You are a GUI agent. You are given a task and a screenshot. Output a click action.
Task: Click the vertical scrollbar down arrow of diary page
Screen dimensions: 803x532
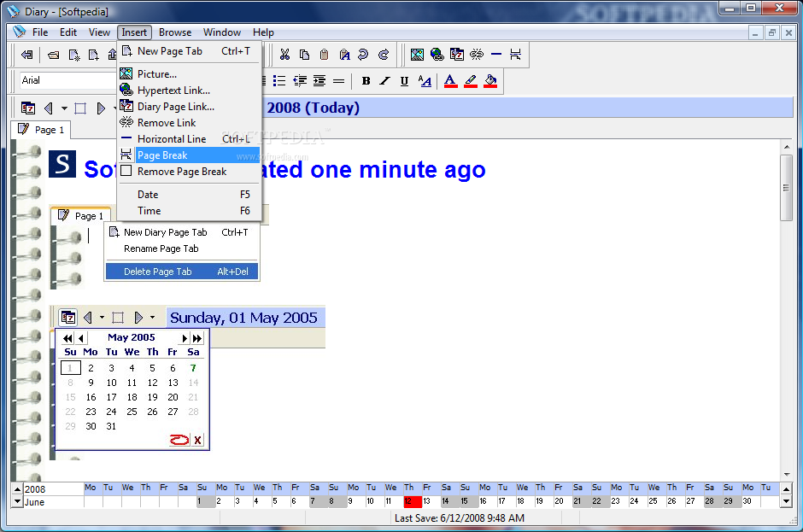pyautogui.click(x=787, y=475)
